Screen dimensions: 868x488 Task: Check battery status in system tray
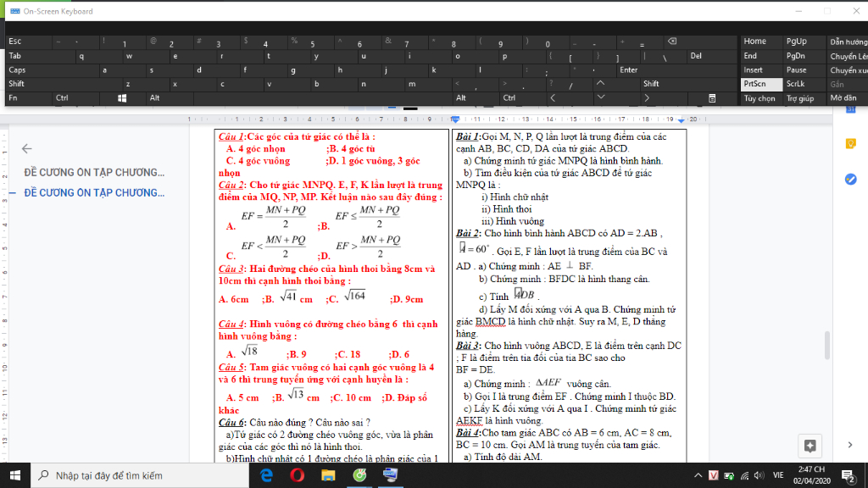coord(729,475)
